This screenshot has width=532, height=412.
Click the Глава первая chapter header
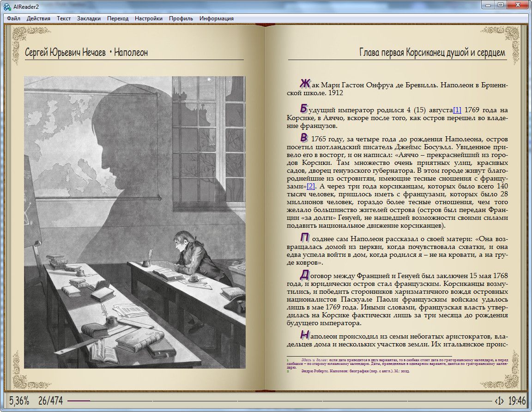pos(432,52)
